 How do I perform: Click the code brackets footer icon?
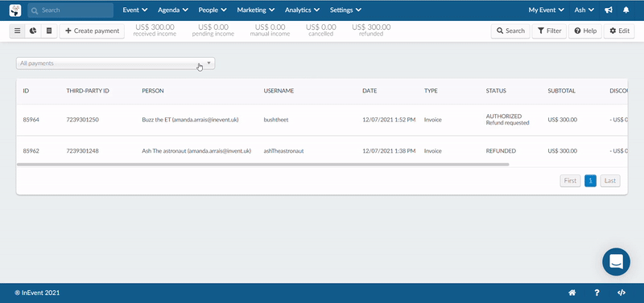pyautogui.click(x=621, y=293)
